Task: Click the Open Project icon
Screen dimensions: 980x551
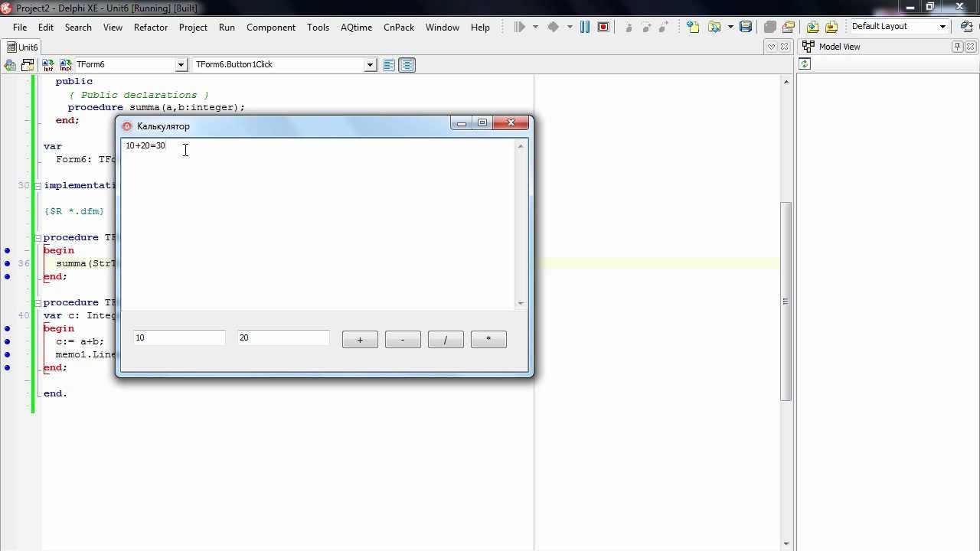Action: click(x=789, y=27)
